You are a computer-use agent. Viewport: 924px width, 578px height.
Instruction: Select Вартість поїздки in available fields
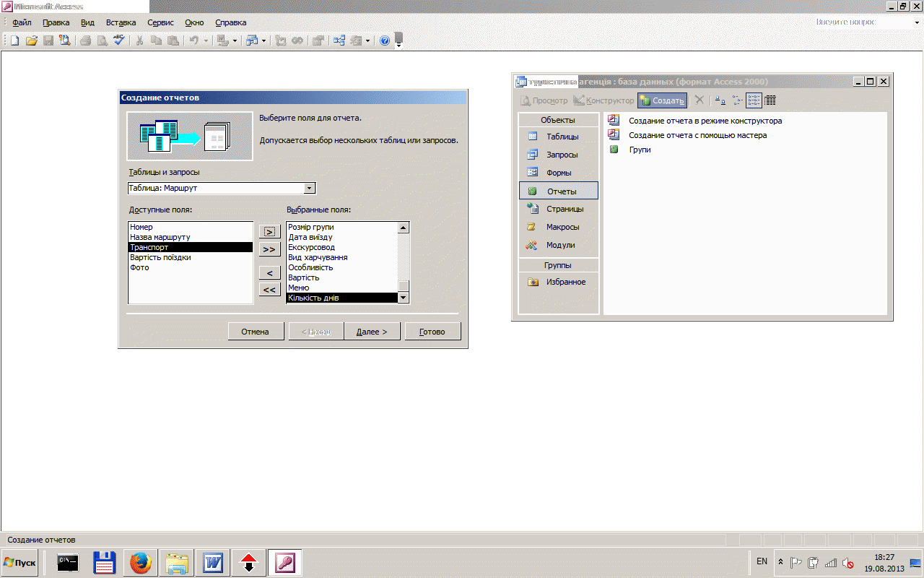160,257
